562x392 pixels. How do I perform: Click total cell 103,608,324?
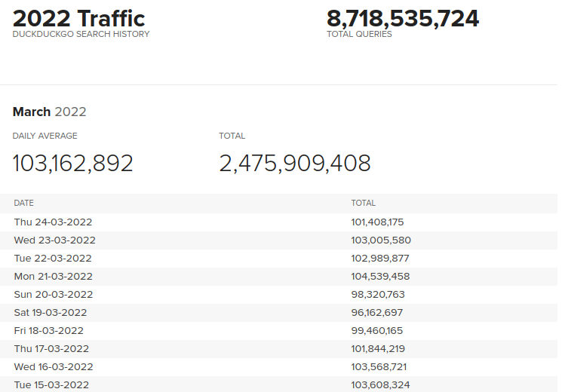[x=380, y=384]
